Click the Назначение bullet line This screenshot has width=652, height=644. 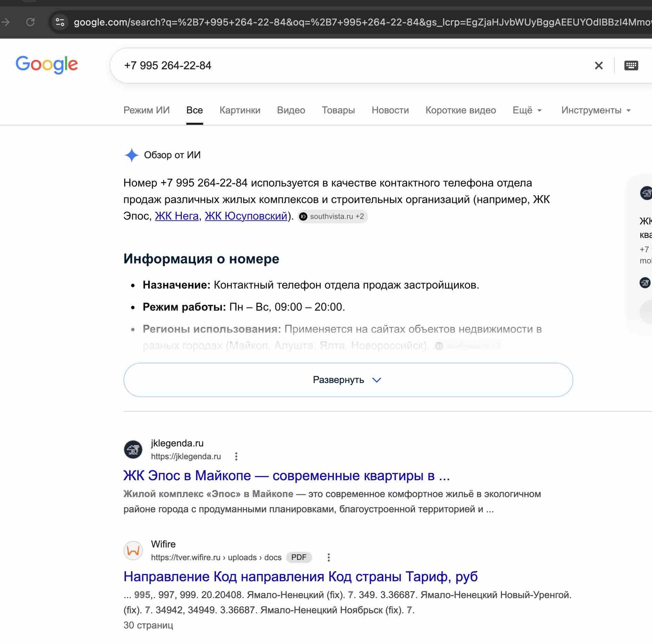[x=311, y=285]
